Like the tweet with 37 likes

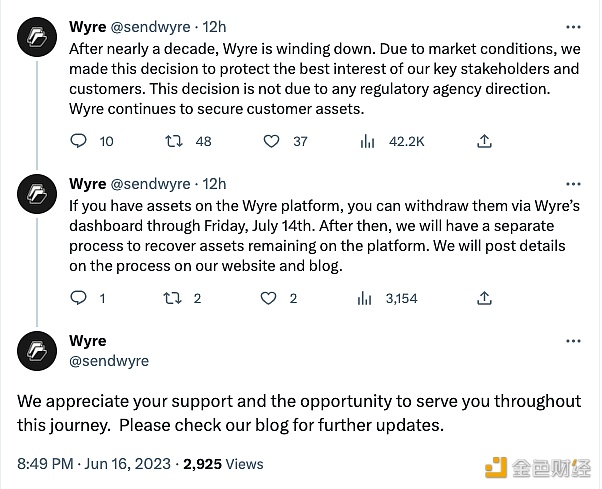pos(271,142)
